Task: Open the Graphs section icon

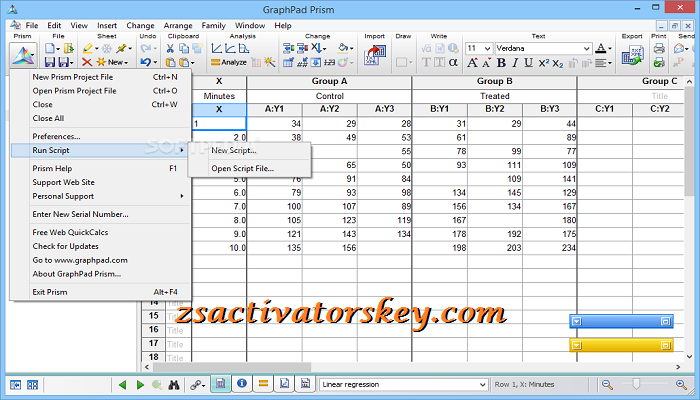Action: pyautogui.click(x=284, y=383)
